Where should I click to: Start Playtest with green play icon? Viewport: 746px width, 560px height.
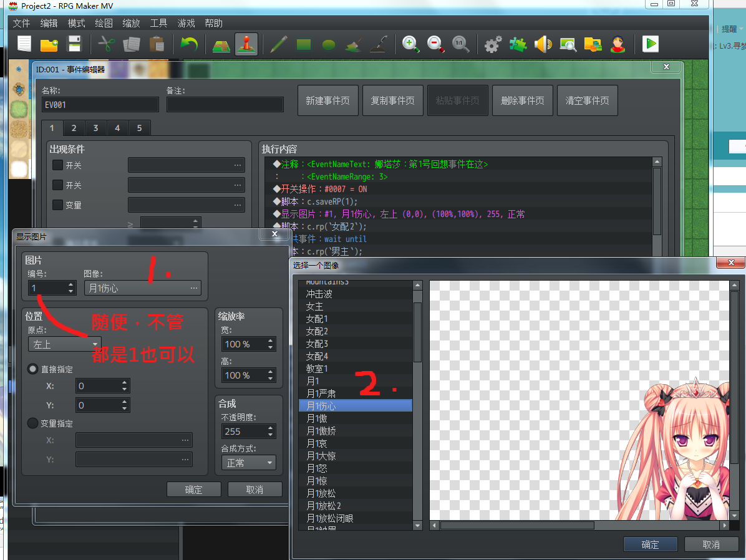coord(651,44)
